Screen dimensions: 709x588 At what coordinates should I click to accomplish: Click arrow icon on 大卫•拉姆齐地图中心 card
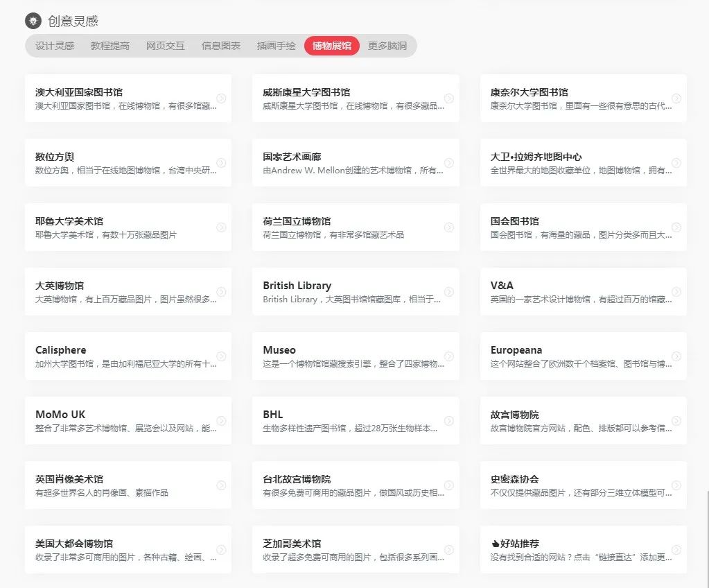(676, 163)
